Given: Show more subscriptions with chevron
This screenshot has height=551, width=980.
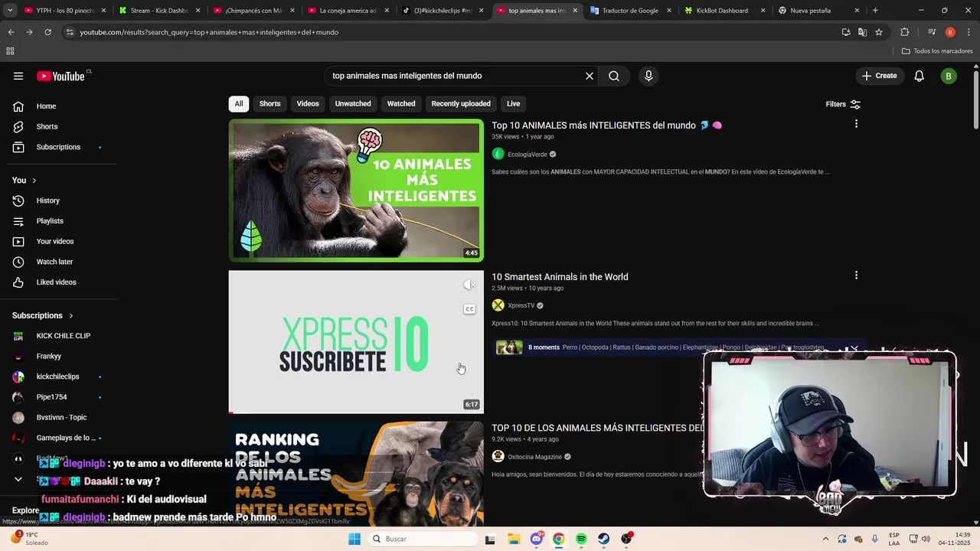Looking at the screenshot, I should 18,479.
